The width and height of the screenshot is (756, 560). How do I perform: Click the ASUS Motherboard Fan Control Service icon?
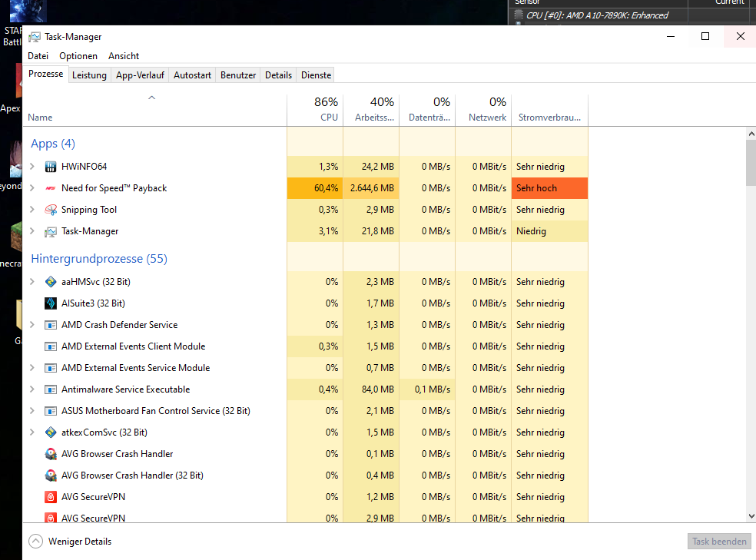(x=51, y=411)
